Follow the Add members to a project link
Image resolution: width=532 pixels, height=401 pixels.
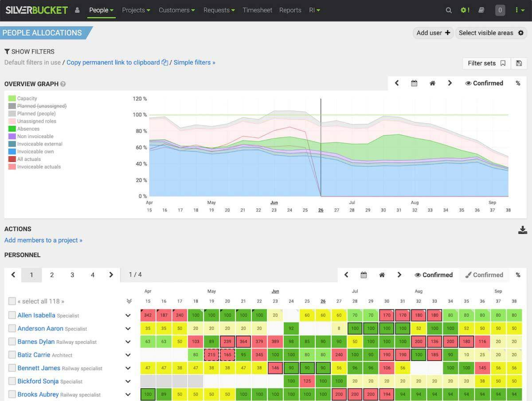coord(43,240)
